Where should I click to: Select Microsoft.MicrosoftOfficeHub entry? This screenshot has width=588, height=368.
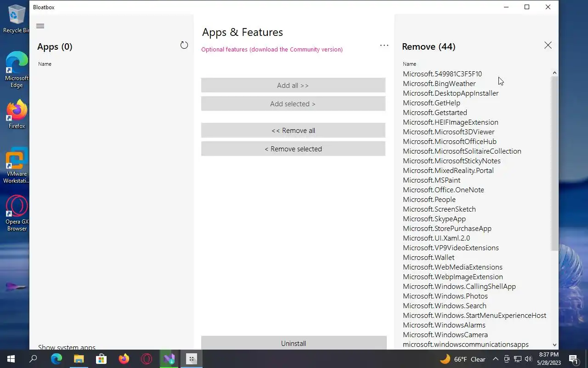click(x=450, y=141)
